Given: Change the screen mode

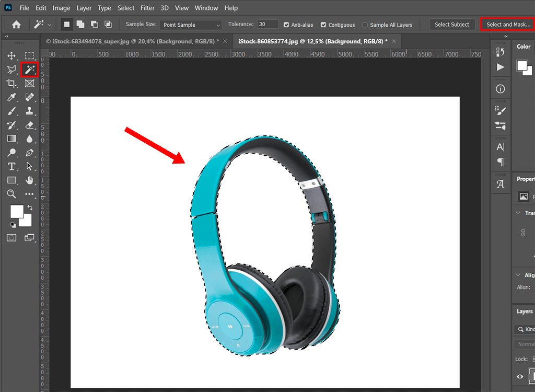Looking at the screenshot, I should (x=29, y=238).
